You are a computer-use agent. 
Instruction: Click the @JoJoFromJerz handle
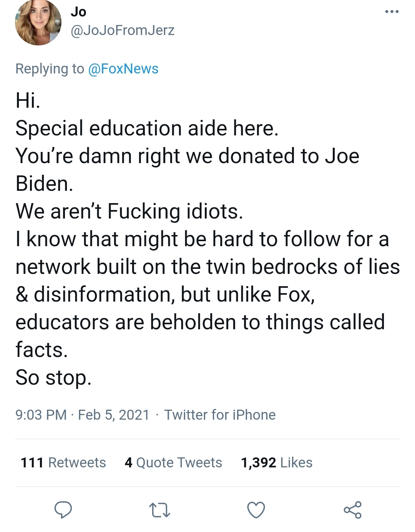pyautogui.click(x=123, y=30)
